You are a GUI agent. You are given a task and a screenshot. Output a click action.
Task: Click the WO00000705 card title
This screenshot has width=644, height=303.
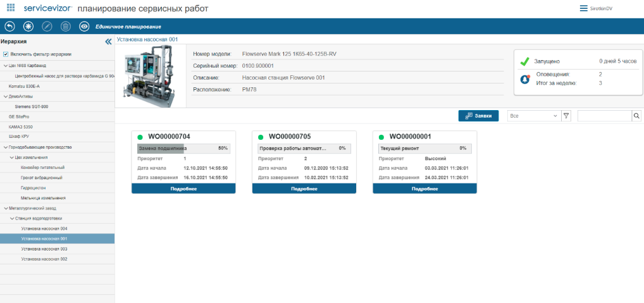pyautogui.click(x=290, y=137)
